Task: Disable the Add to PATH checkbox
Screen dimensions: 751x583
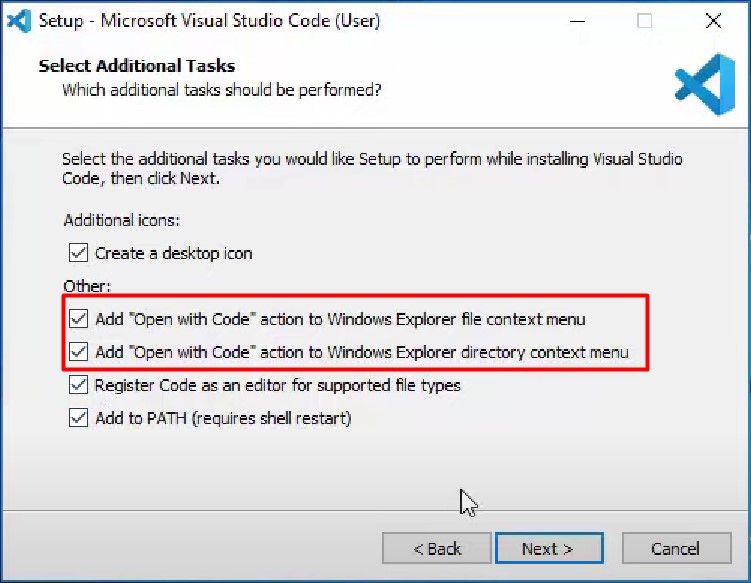Action: tap(78, 418)
